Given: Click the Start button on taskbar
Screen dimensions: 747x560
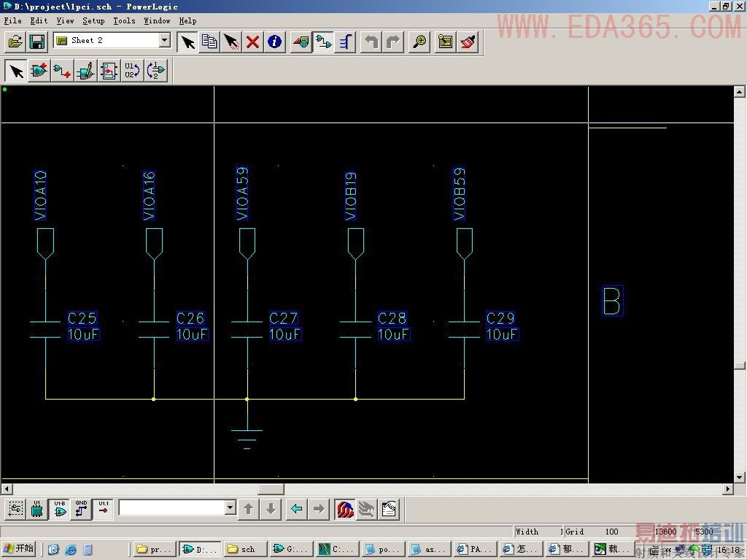Looking at the screenshot, I should click(x=19, y=549).
